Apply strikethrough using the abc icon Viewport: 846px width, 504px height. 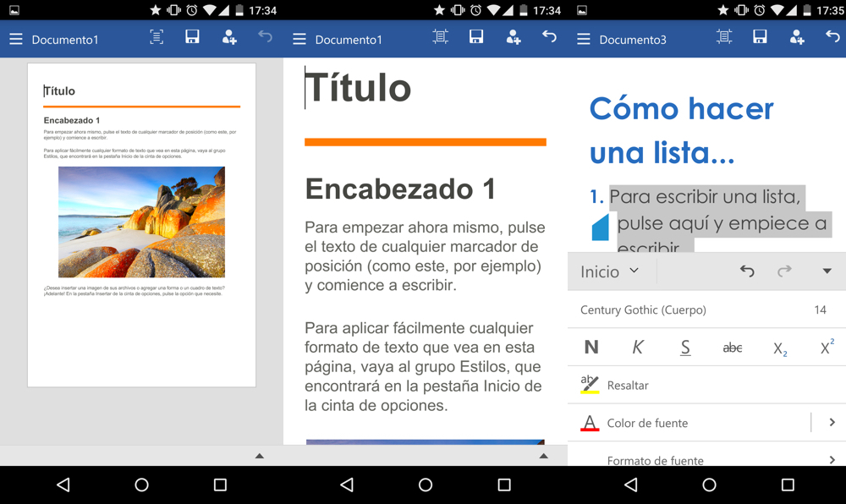pyautogui.click(x=733, y=347)
